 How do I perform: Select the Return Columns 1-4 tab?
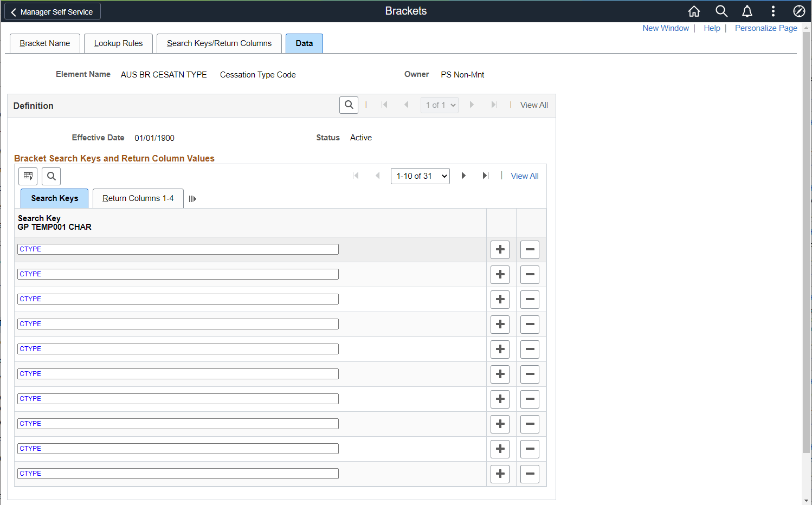138,198
